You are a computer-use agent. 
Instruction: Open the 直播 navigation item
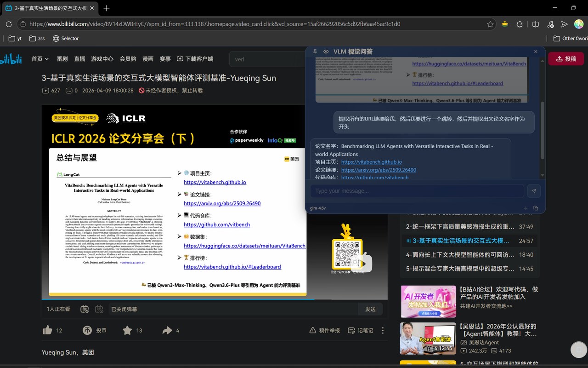[79, 59]
